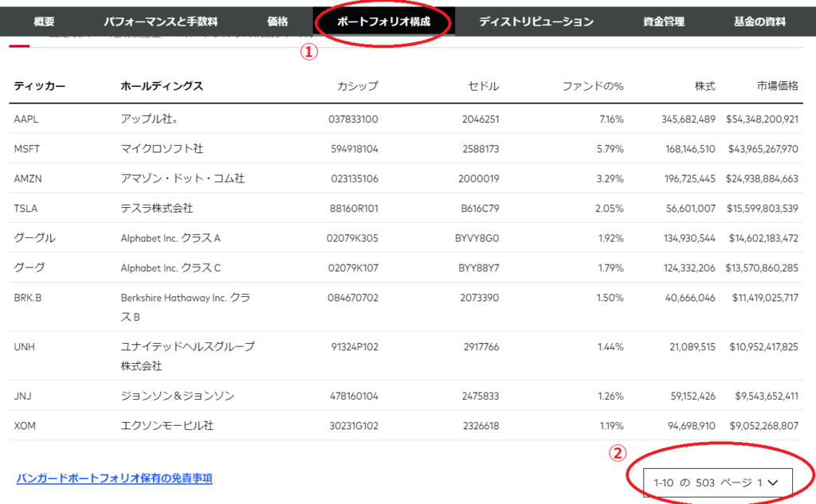The height and width of the screenshot is (504, 816).
Task: Click market value $13,570,860,285
Action: click(x=762, y=268)
